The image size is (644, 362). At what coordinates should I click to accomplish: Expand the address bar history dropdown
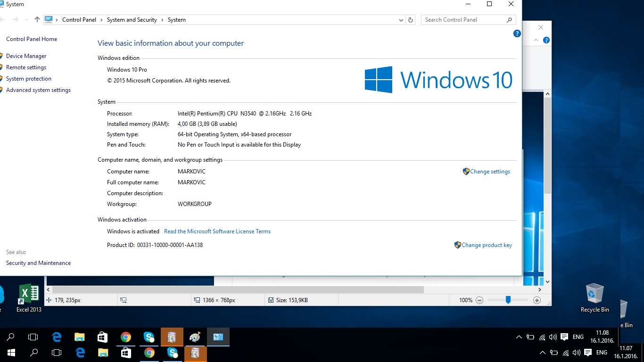coord(401,20)
